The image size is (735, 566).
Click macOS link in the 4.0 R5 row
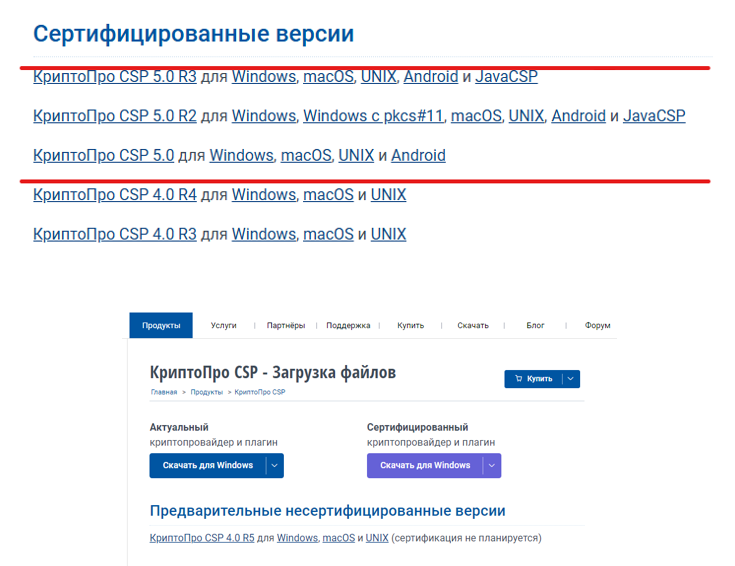tap(338, 538)
